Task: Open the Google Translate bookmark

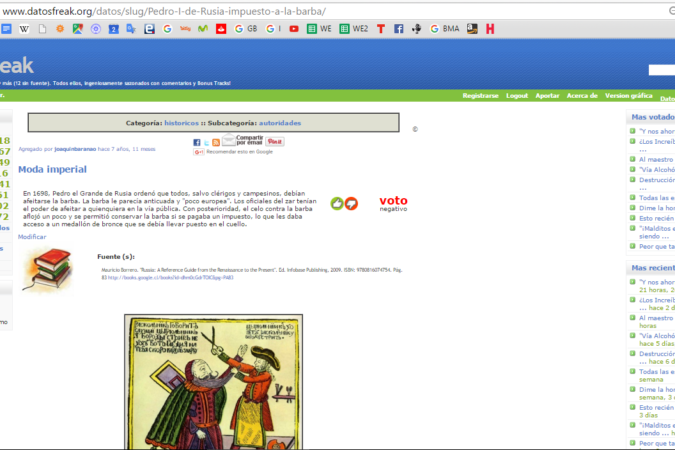Action: pyautogui.click(x=131, y=29)
